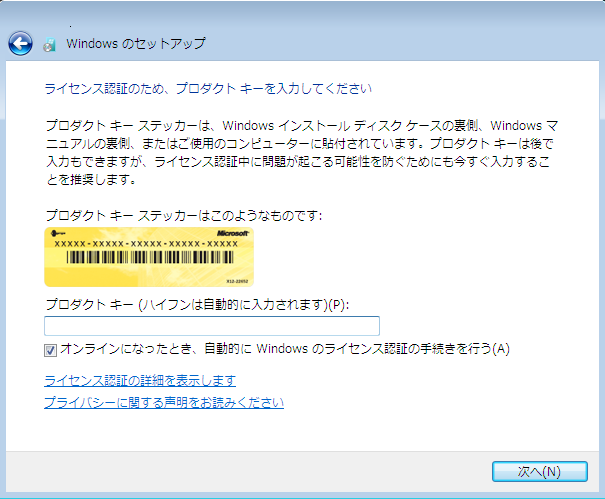Open ライセンス認証の詳細を表示します link
This screenshot has height=499, width=605.
click(140, 381)
